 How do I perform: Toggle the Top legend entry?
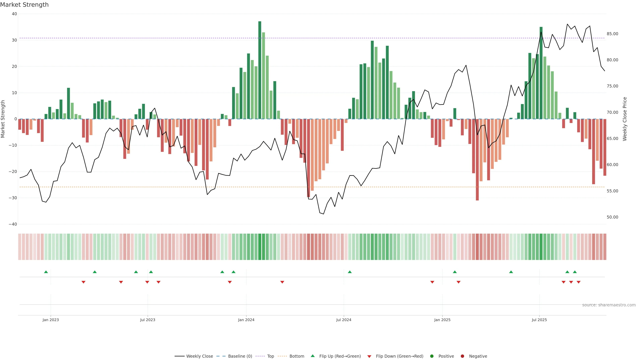tap(271, 356)
